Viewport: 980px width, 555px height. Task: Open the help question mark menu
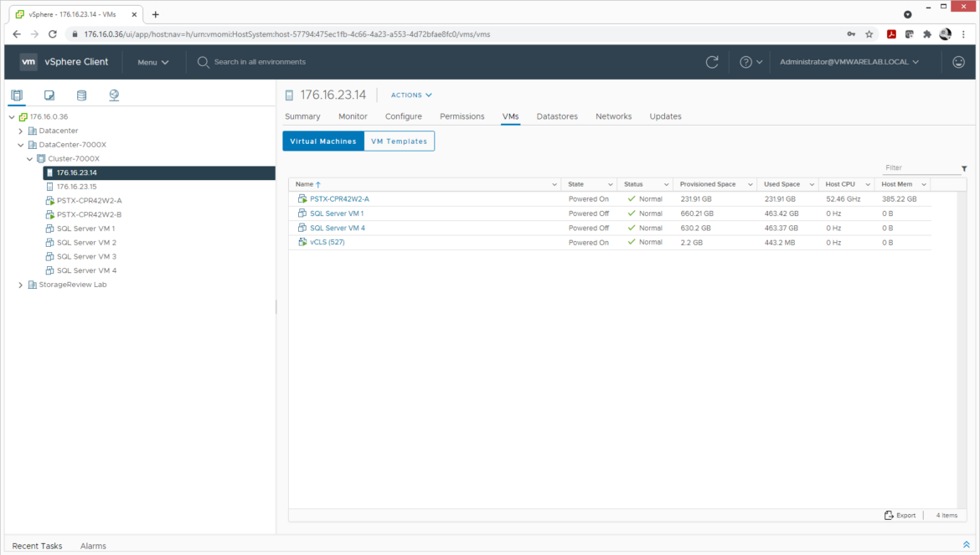750,62
